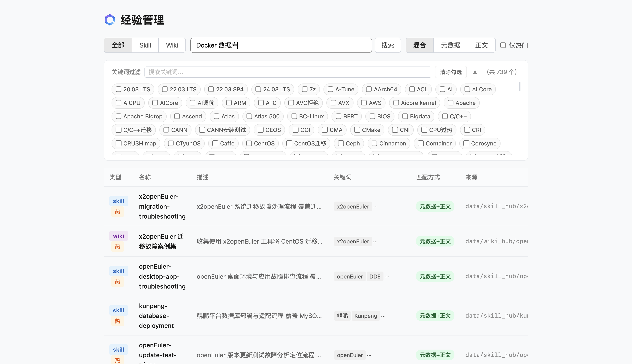Viewport: 632px width, 364px height.
Task: Tick the BIOS keyword checkbox
Action: pos(372,116)
